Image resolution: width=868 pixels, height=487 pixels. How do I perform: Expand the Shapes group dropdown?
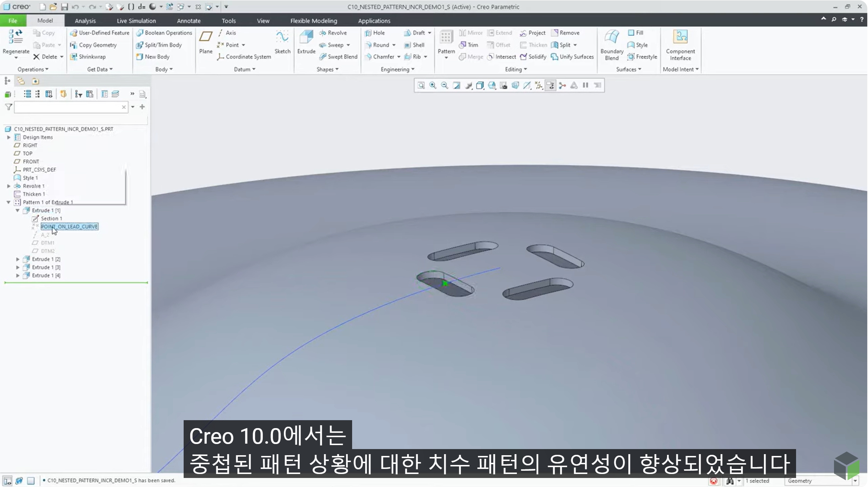[328, 69]
